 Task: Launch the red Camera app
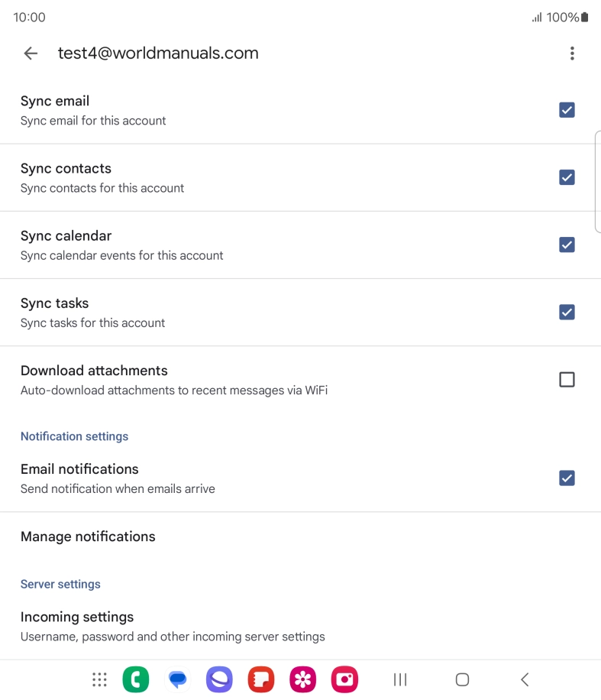pos(344,679)
